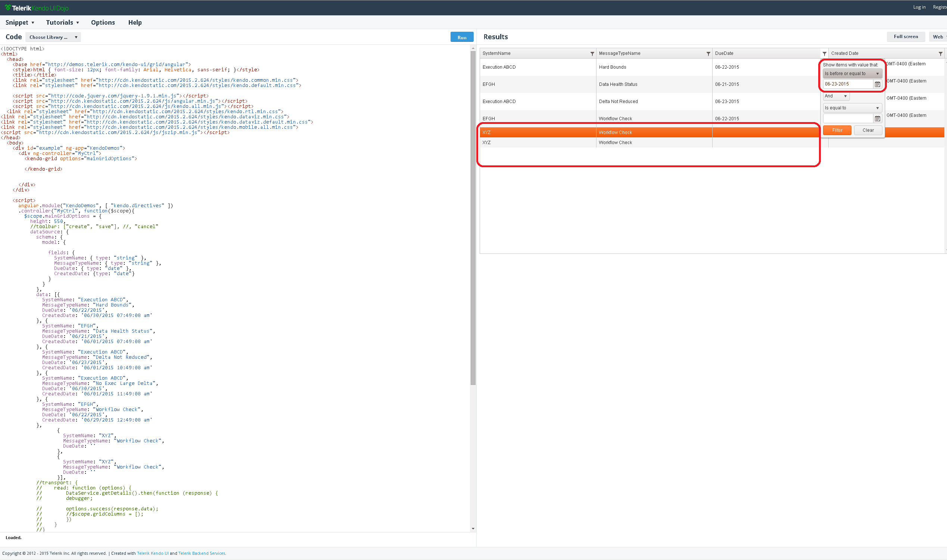
Task: Click the code editor vertical scrollbar thumb
Action: [x=473, y=218]
